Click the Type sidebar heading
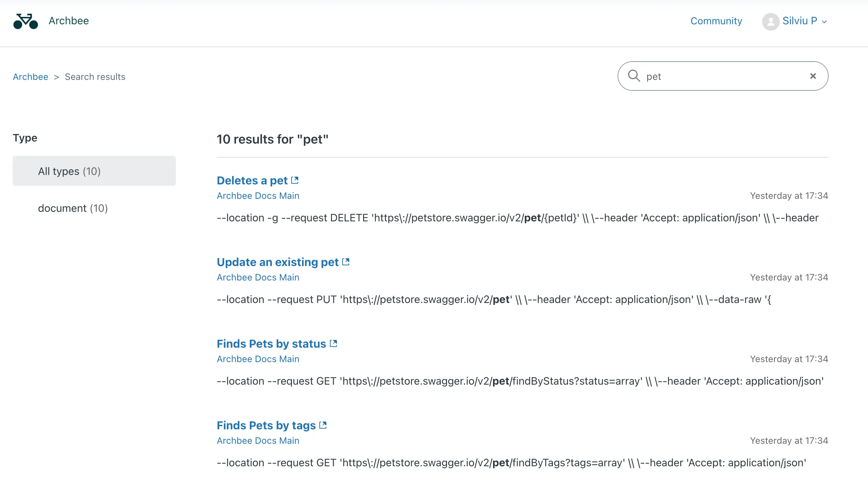Screen dimensions: 868x499 point(25,138)
